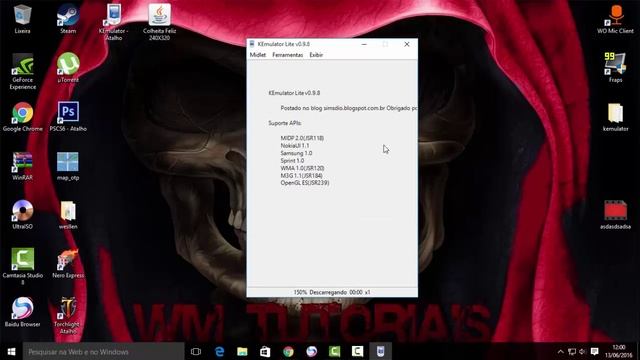Click the Pesquisar na Web search box
Image resolution: width=640 pixels, height=360 pixels.
(x=104, y=351)
